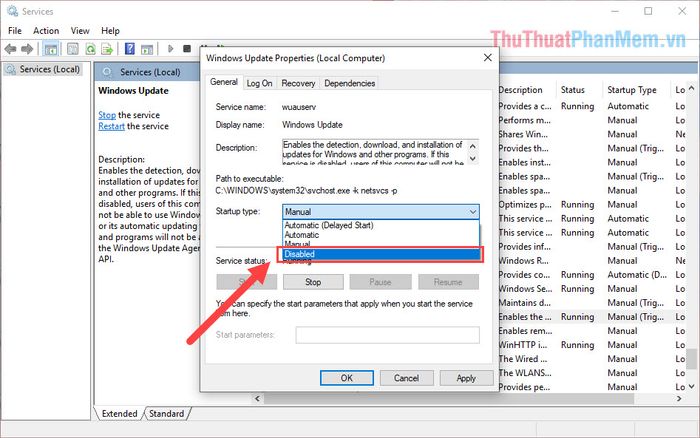
Task: Confirm with the OK button
Action: pos(347,378)
